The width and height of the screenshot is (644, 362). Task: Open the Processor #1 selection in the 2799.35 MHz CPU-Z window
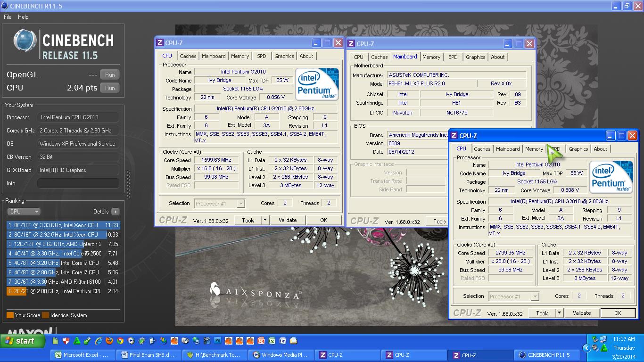pos(513,296)
